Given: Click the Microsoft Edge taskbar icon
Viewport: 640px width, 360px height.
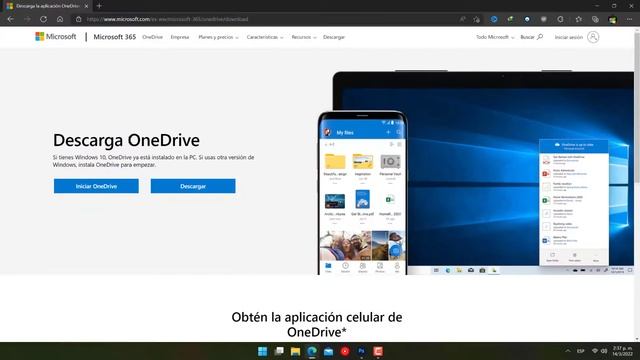Looking at the screenshot, I should pos(312,351).
